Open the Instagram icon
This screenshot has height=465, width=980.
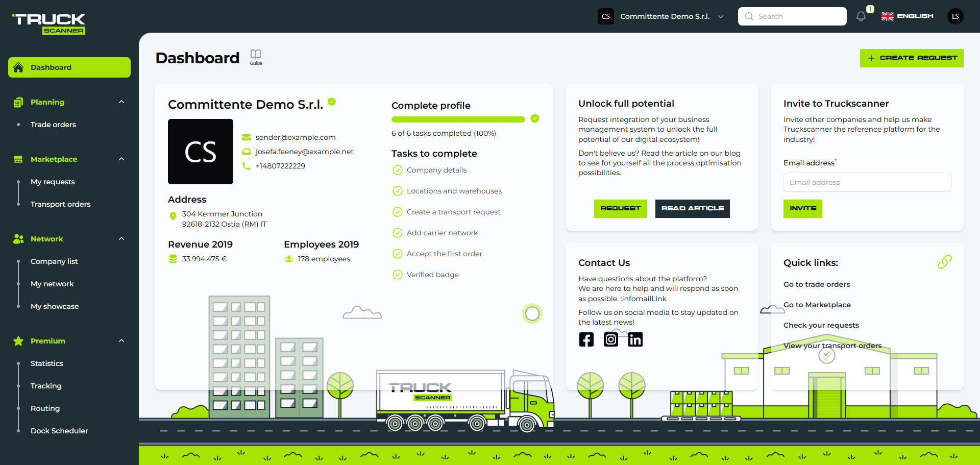610,339
